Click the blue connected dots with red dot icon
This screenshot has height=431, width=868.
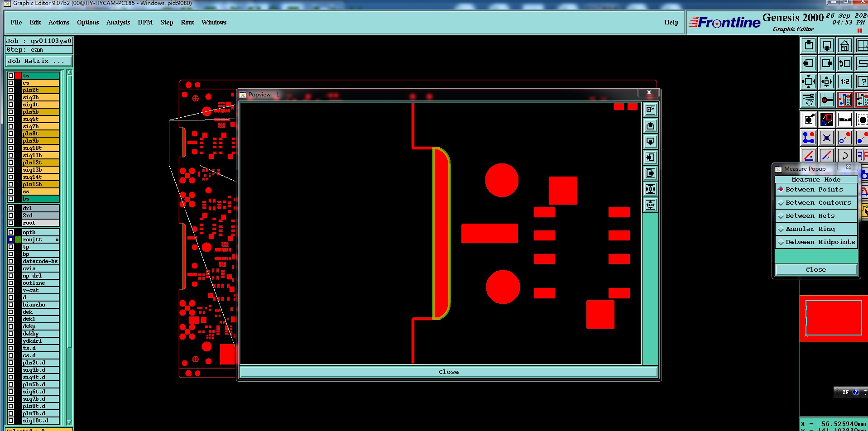pos(809,138)
